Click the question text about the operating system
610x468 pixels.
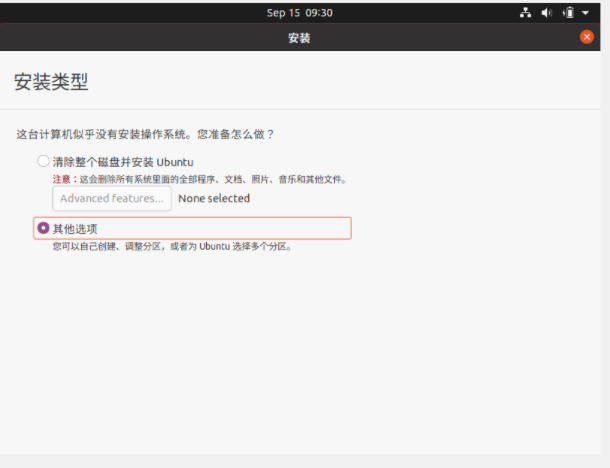[145, 134]
